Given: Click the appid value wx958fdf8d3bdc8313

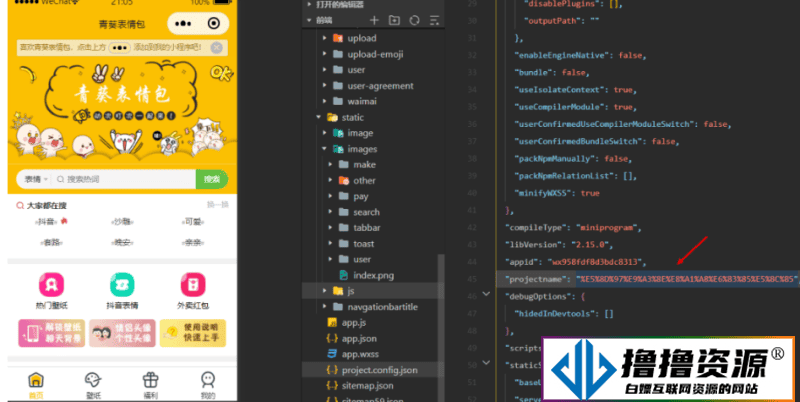Looking at the screenshot, I should pos(595,262).
